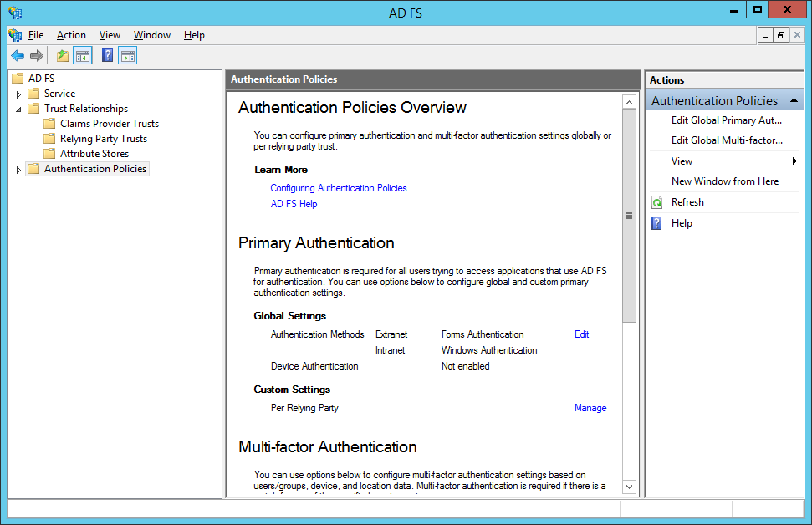Click the Help icon in Actions pane
The image size is (812, 525).
[656, 223]
